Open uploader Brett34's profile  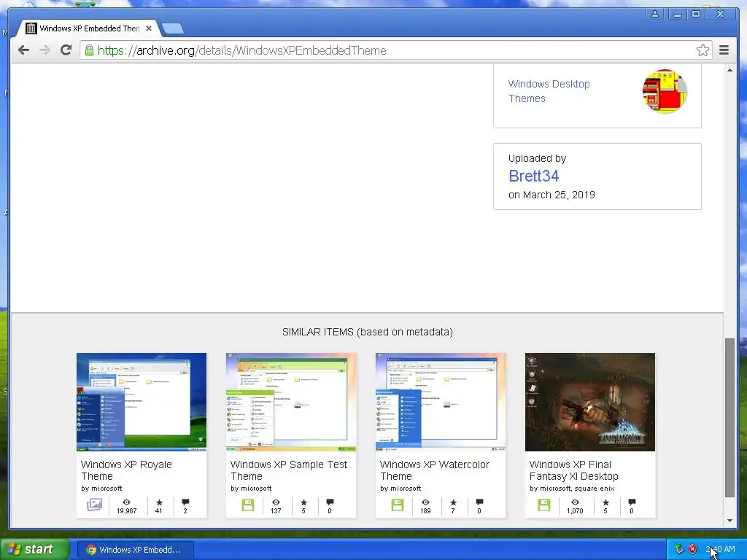point(533,176)
